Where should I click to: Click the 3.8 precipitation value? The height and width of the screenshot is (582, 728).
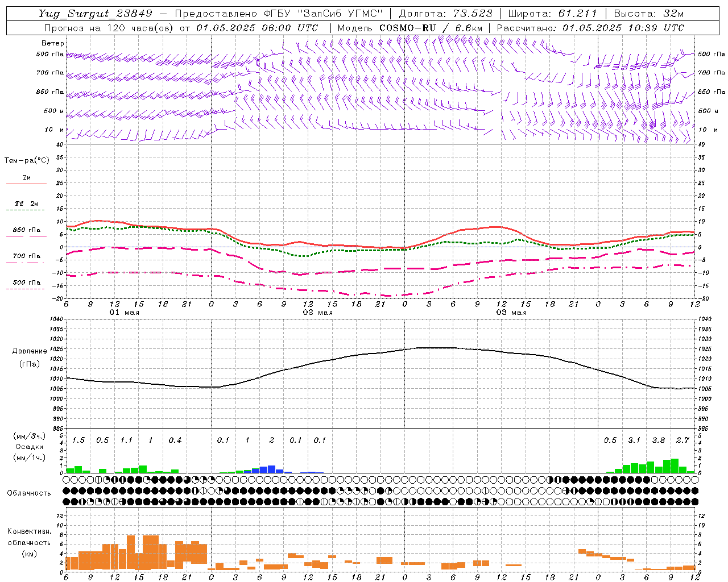click(658, 440)
